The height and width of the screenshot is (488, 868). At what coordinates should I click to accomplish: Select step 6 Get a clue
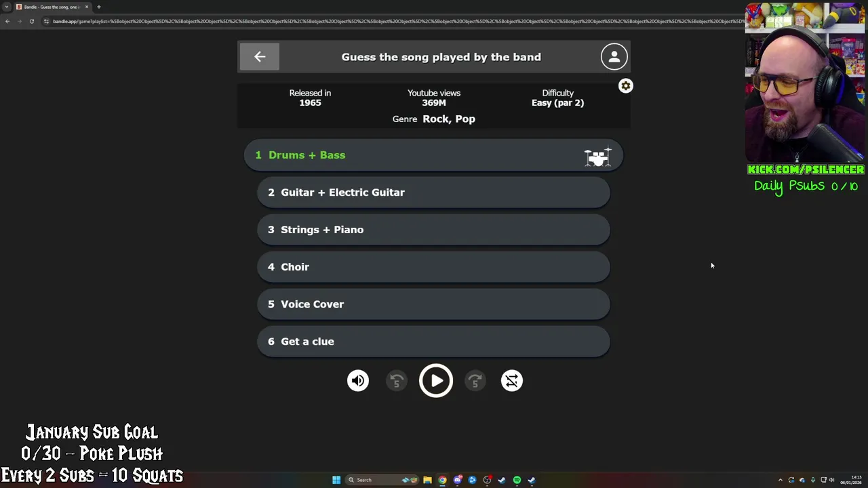[433, 342]
